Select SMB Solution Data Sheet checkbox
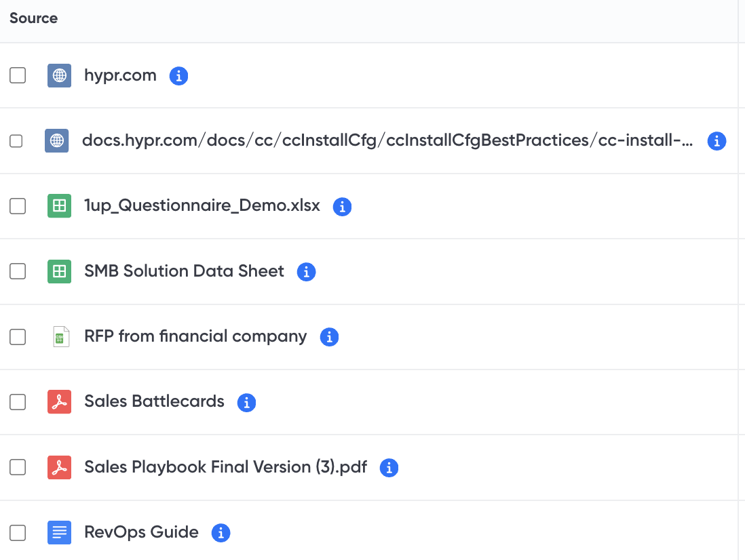The width and height of the screenshot is (745, 560). tap(18, 271)
